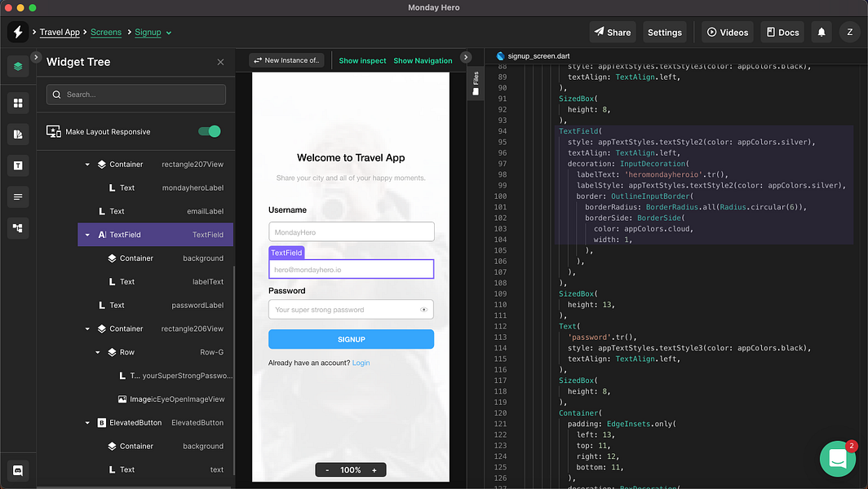Collapse the rectangle207View container
The image size is (868, 489).
pyautogui.click(x=87, y=165)
